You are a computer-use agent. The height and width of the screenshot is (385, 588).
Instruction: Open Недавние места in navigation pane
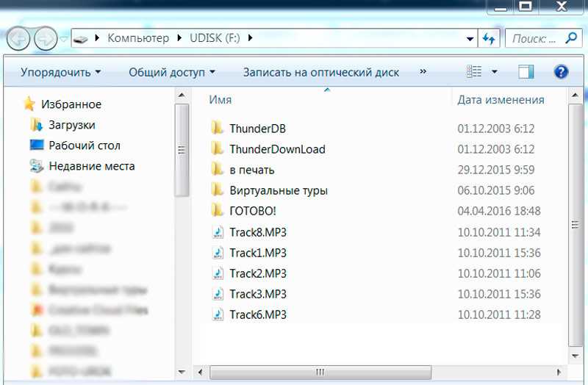tap(92, 166)
